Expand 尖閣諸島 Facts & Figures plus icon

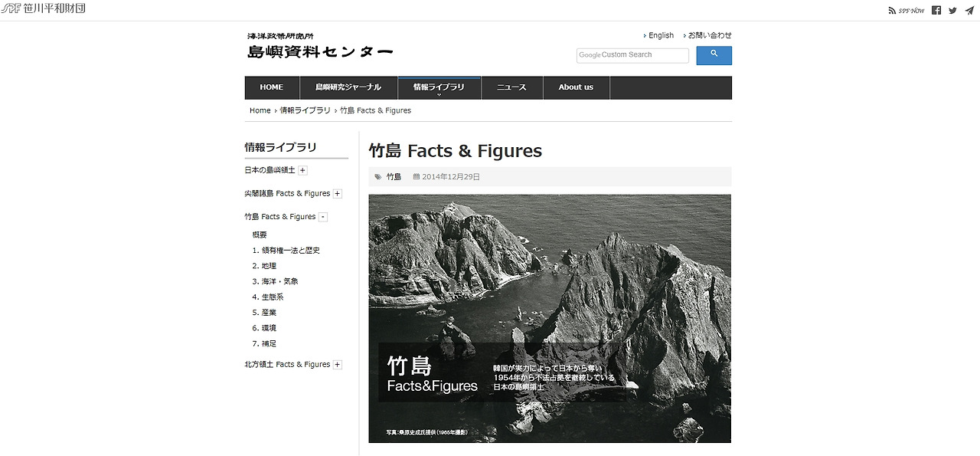tap(338, 194)
